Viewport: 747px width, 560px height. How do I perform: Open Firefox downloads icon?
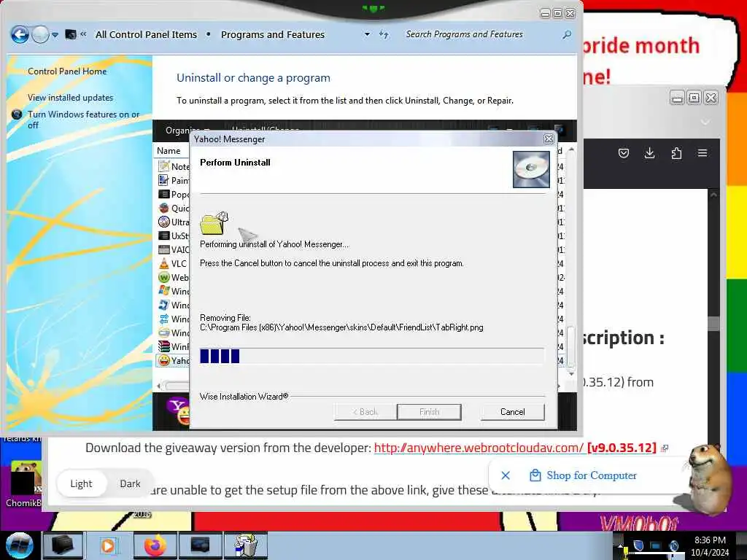649,153
